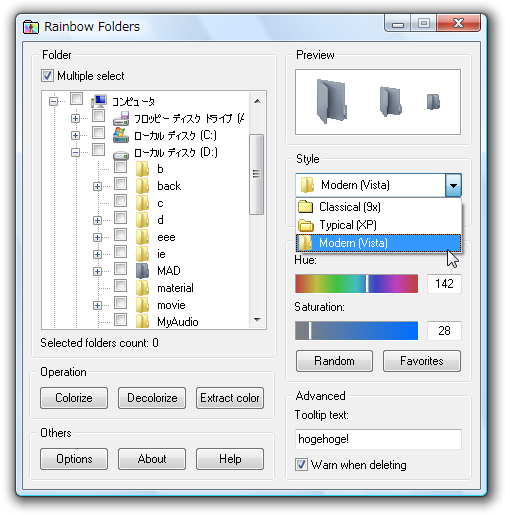
Task: Click the Rainbow Folders title bar icon
Action: pyautogui.click(x=31, y=27)
